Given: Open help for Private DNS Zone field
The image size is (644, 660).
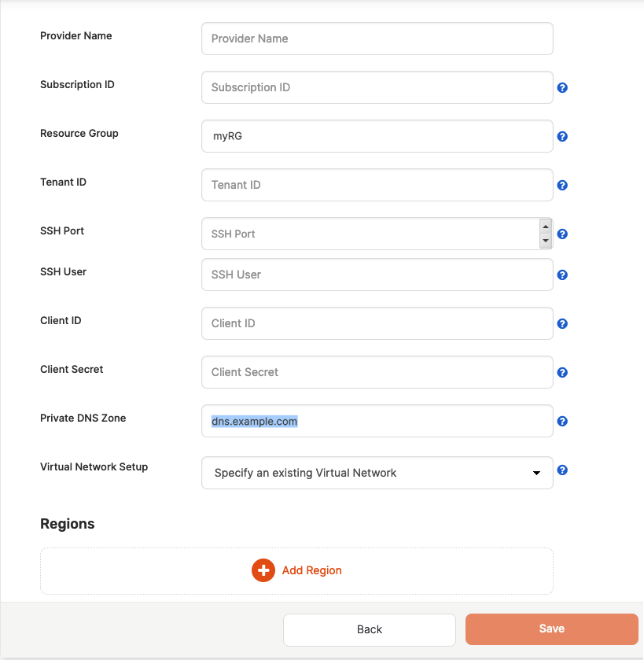Looking at the screenshot, I should 562,421.
